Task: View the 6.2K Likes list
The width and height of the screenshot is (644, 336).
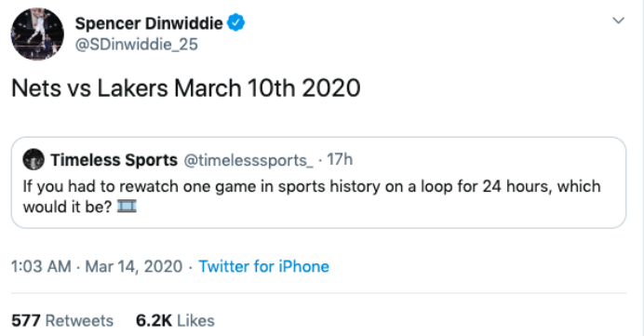Action: click(175, 320)
